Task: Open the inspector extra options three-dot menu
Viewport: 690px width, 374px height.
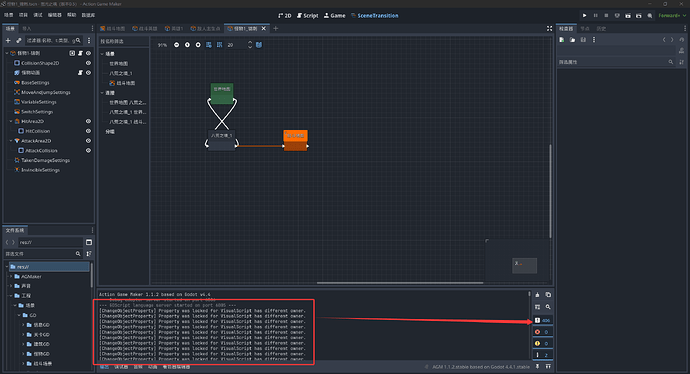Action: pyautogui.click(x=594, y=40)
